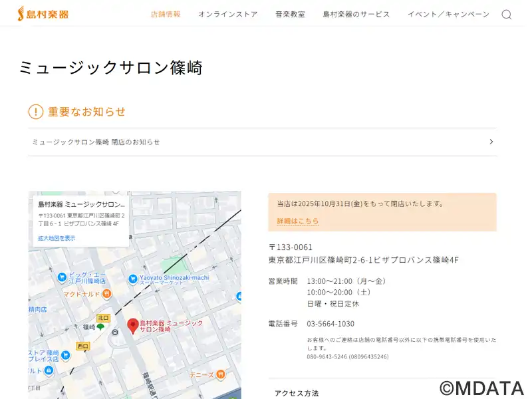Open イベント／キャンペーン menu
The height and width of the screenshot is (399, 532).
point(448,15)
